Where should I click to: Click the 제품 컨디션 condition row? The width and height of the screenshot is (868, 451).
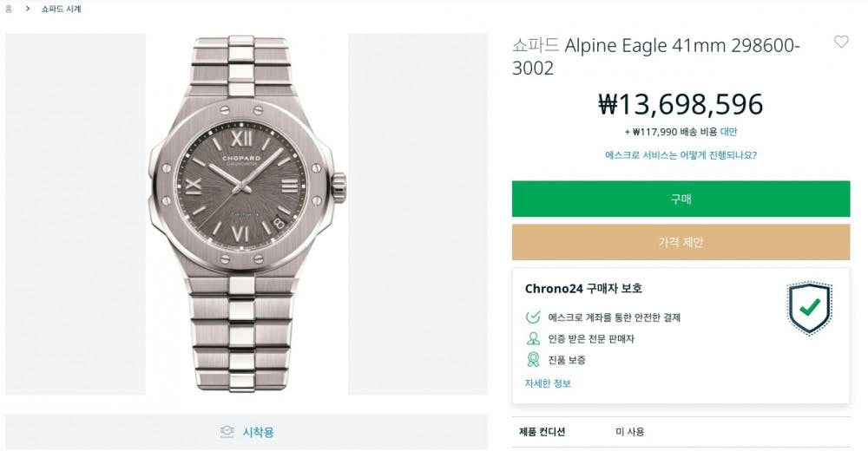(542, 431)
